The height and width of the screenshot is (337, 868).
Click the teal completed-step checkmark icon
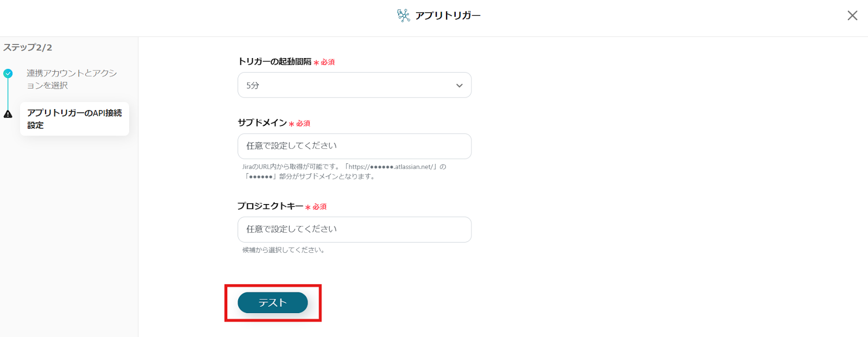pos(8,73)
